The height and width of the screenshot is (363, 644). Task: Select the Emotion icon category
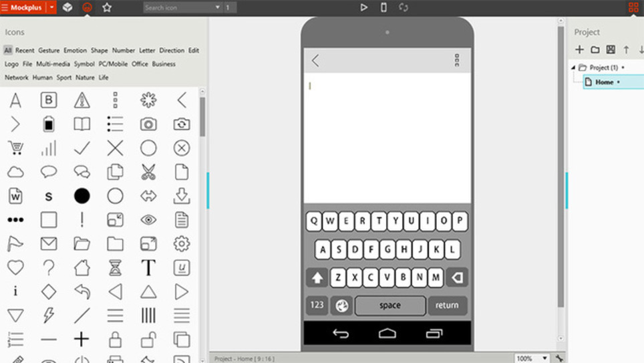pos(75,50)
